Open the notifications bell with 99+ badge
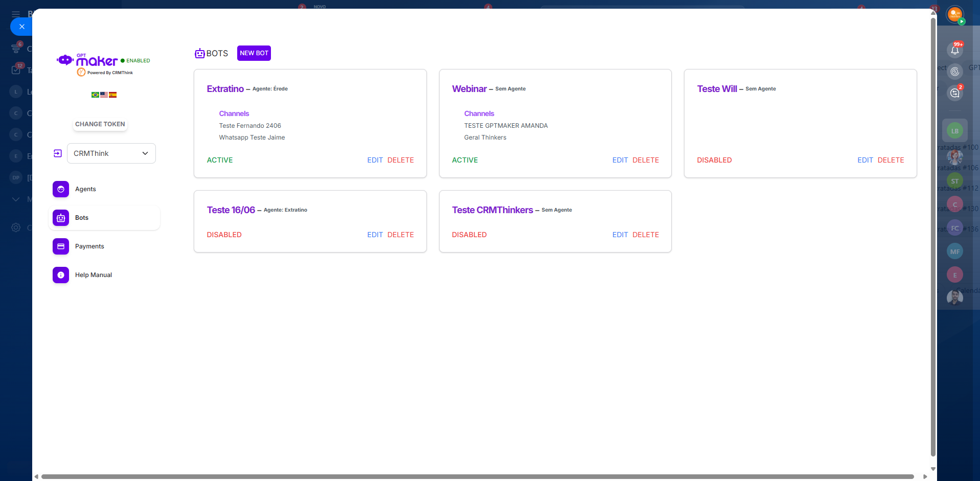The width and height of the screenshot is (980, 481). [954, 50]
